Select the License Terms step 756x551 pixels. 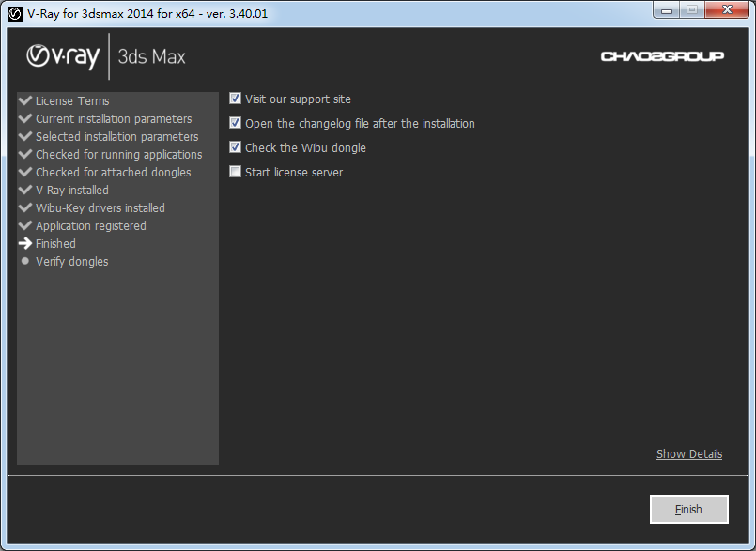tap(72, 100)
